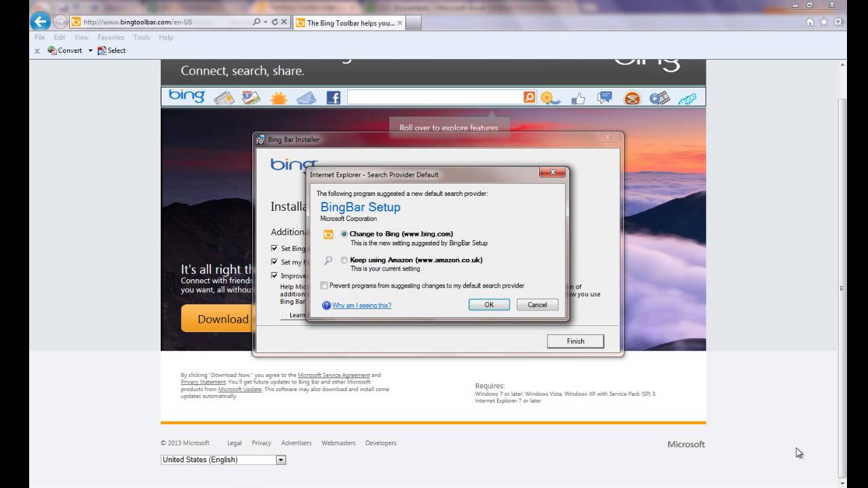
Task: Open Favorites star icon
Action: click(824, 22)
